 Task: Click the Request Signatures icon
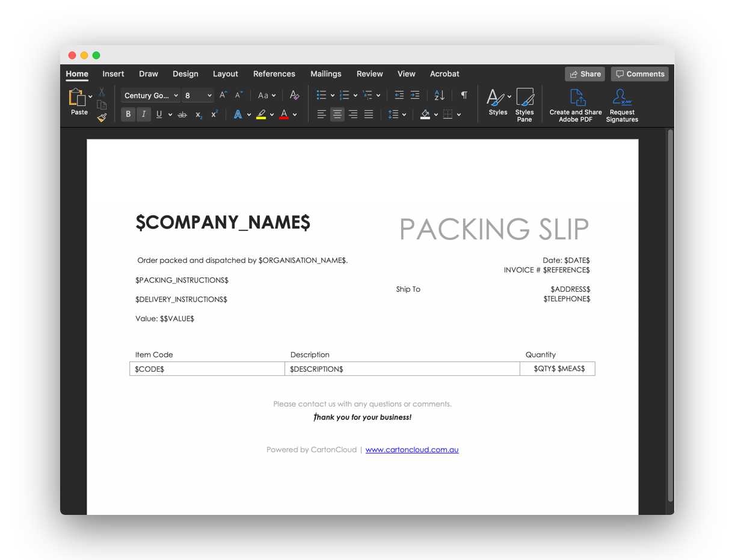[x=622, y=105]
